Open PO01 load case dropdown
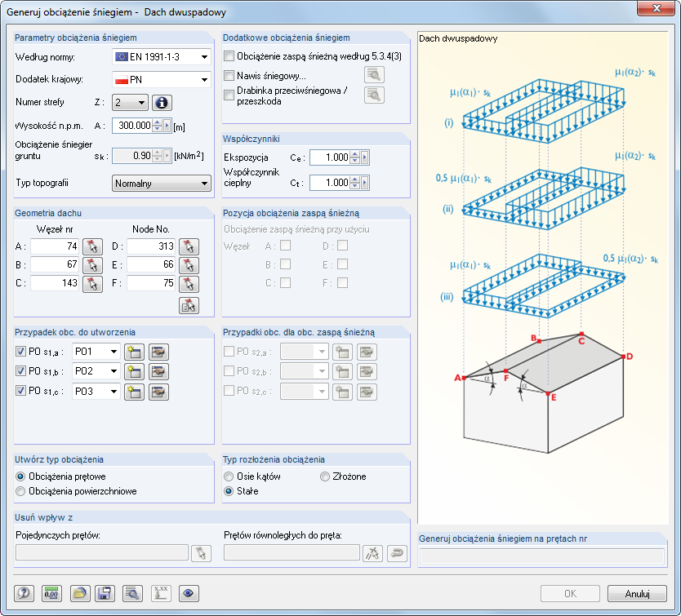Screen dimensions: 681x616 (x=96, y=352)
